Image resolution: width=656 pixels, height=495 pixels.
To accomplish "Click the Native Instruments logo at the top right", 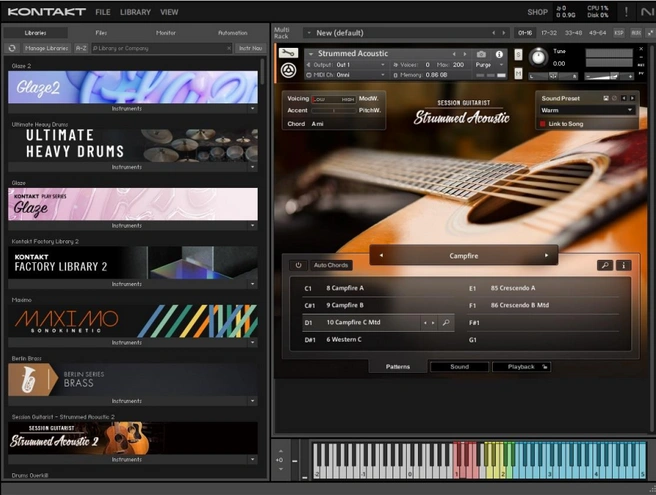I will 647,12.
